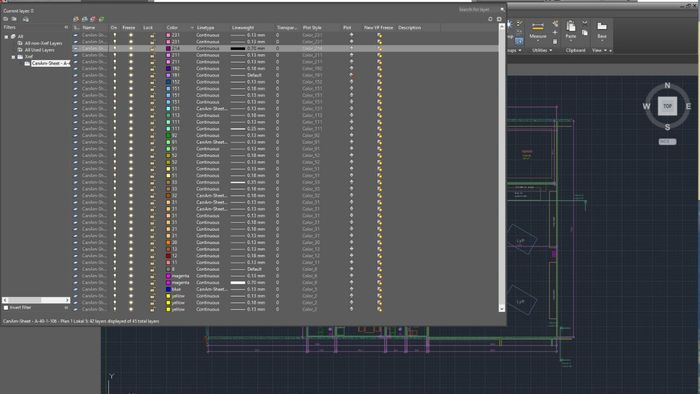The width and height of the screenshot is (700, 394).
Task: Click New Layer VP Frozen icon
Action: (x=84, y=19)
